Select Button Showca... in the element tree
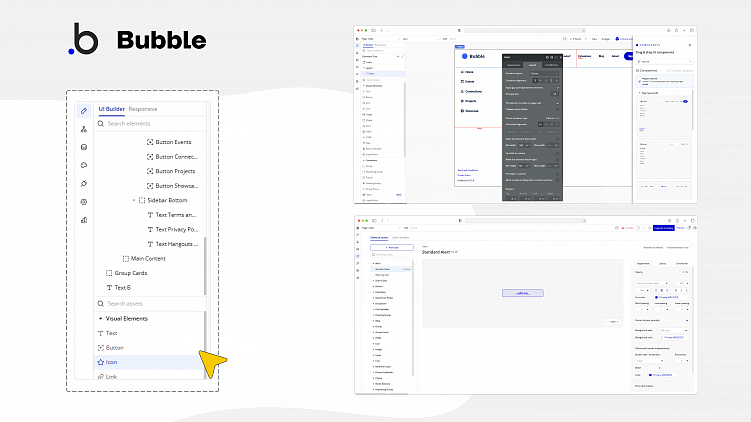Viewport: 751px width, 422px height. [172, 186]
